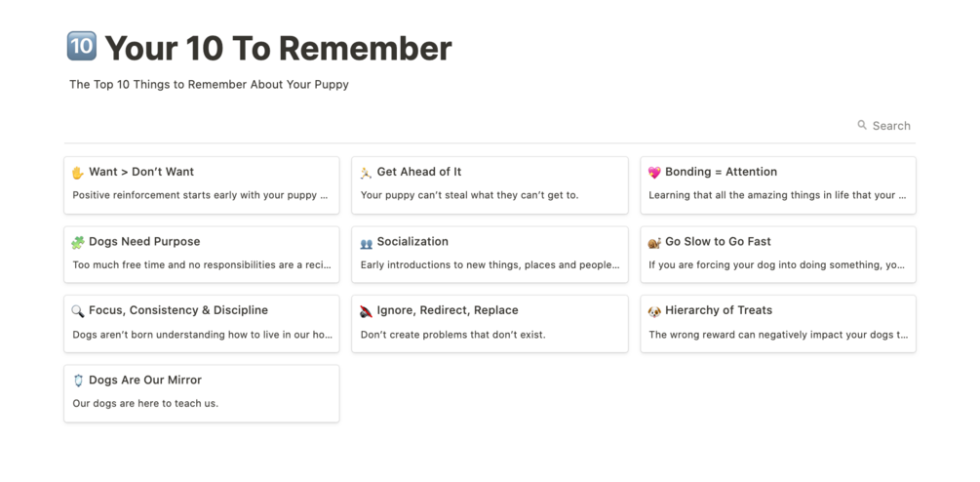Image resolution: width=980 pixels, height=482 pixels.
Task: Select the Go Slow to Go Fast title
Action: point(718,241)
